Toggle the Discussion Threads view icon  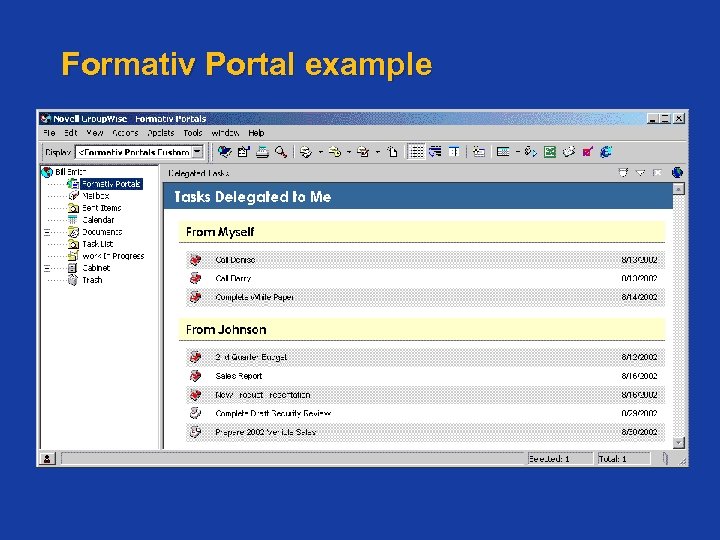[435, 152]
